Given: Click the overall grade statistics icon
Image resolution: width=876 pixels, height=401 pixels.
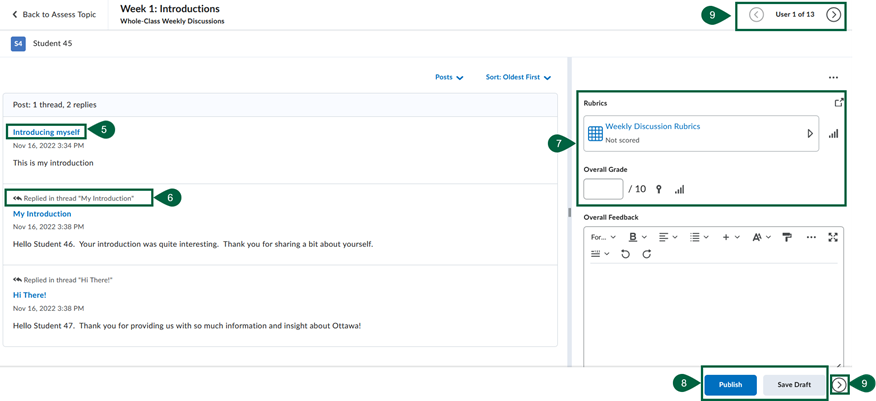Looking at the screenshot, I should (680, 189).
